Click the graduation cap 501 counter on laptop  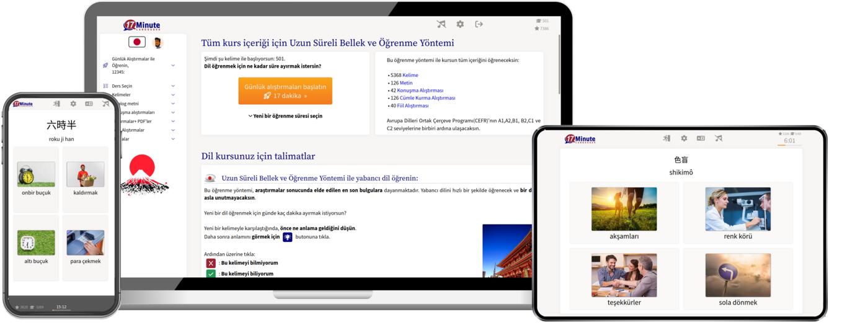(x=542, y=21)
